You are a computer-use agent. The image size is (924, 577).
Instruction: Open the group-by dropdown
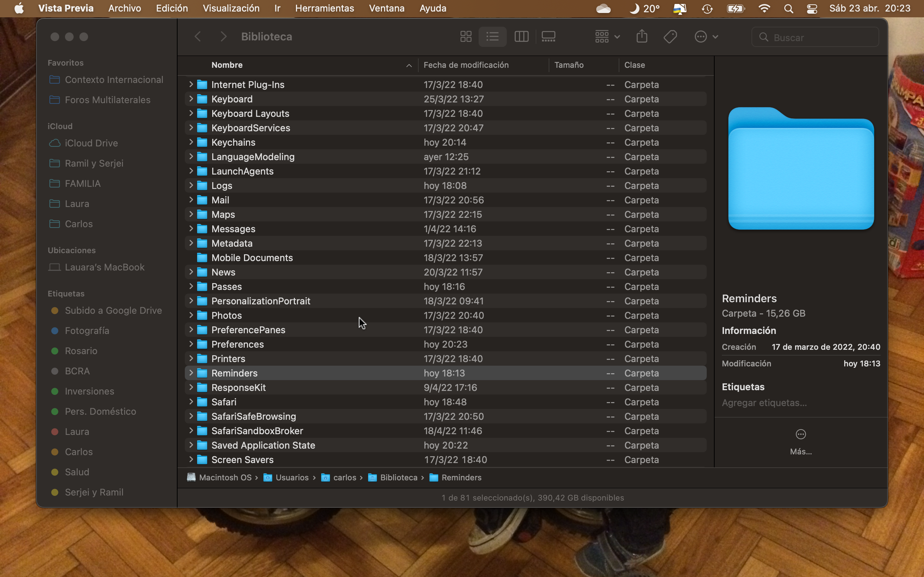pos(607,37)
